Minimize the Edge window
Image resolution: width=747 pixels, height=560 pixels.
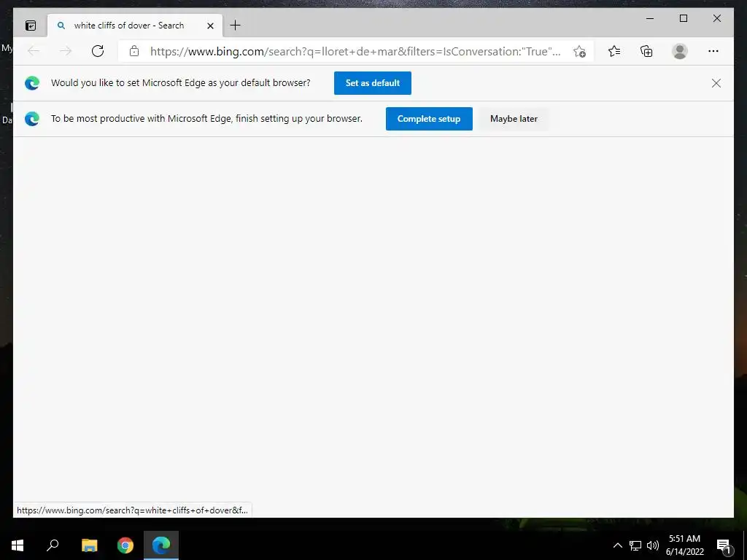[650, 18]
